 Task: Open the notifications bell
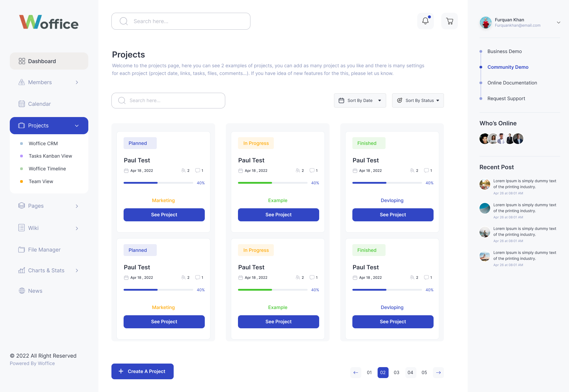pos(425,21)
